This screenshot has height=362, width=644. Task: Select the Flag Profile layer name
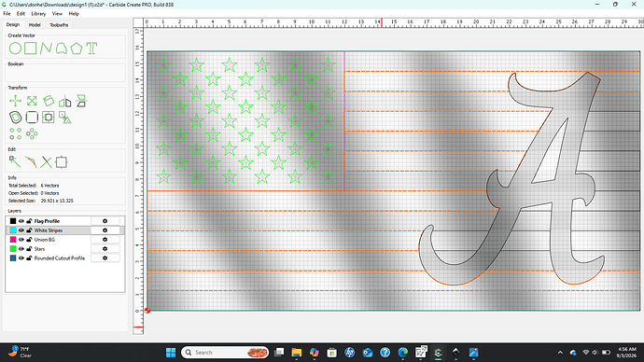click(x=47, y=221)
